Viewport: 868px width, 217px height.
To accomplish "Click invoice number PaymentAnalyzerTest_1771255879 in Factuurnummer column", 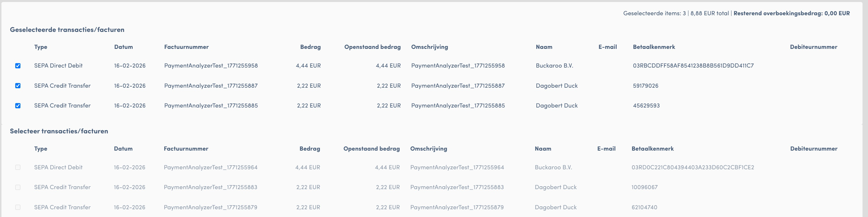I will (x=211, y=207).
